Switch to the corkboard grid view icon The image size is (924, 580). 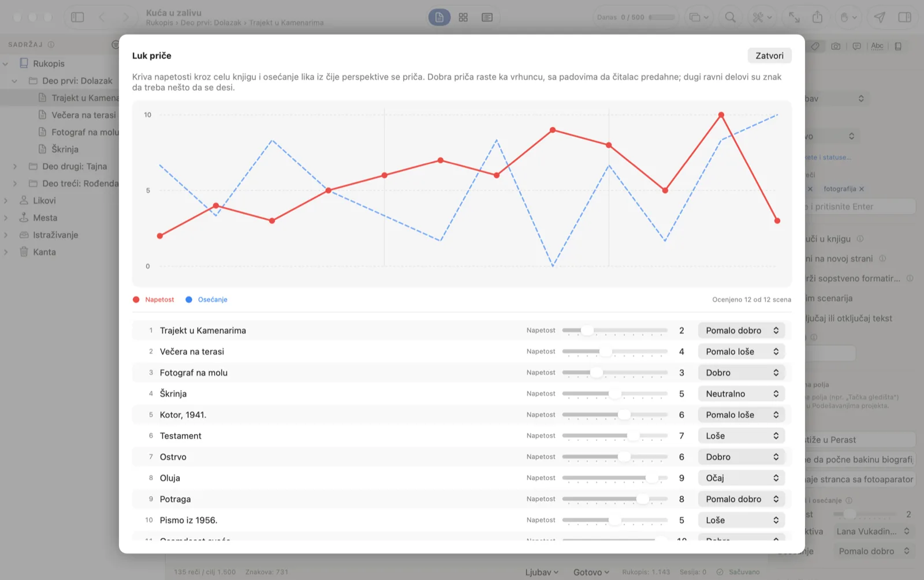point(463,17)
